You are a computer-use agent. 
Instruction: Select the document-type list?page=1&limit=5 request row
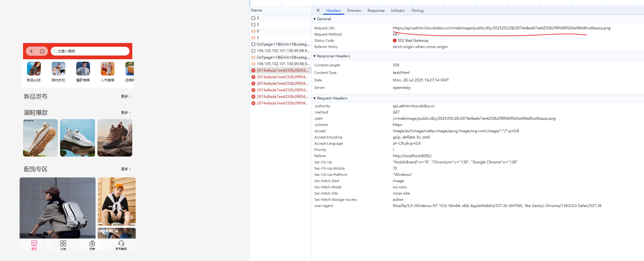[280, 44]
